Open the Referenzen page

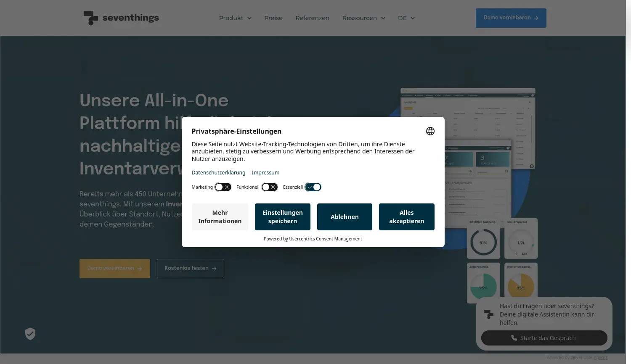pos(312,18)
